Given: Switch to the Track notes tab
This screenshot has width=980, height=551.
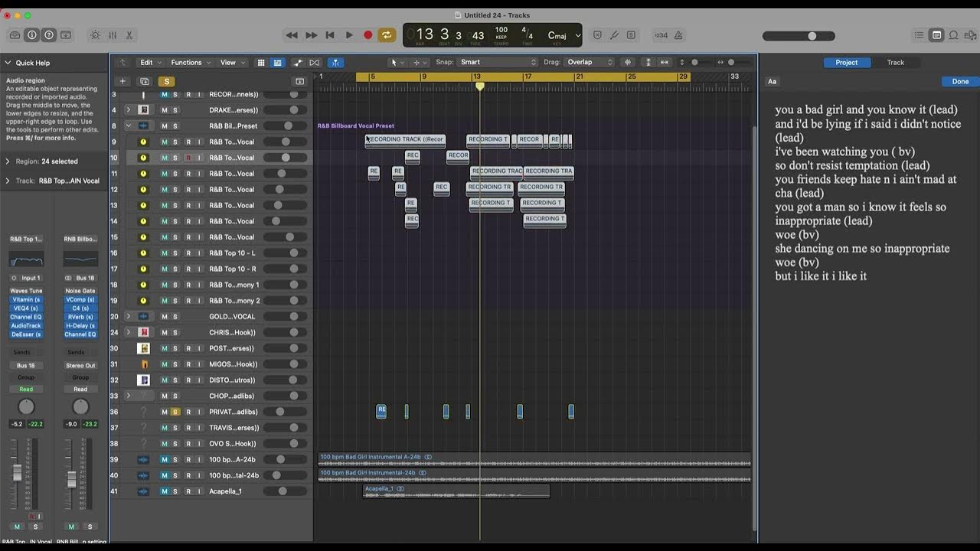Looking at the screenshot, I should point(895,63).
